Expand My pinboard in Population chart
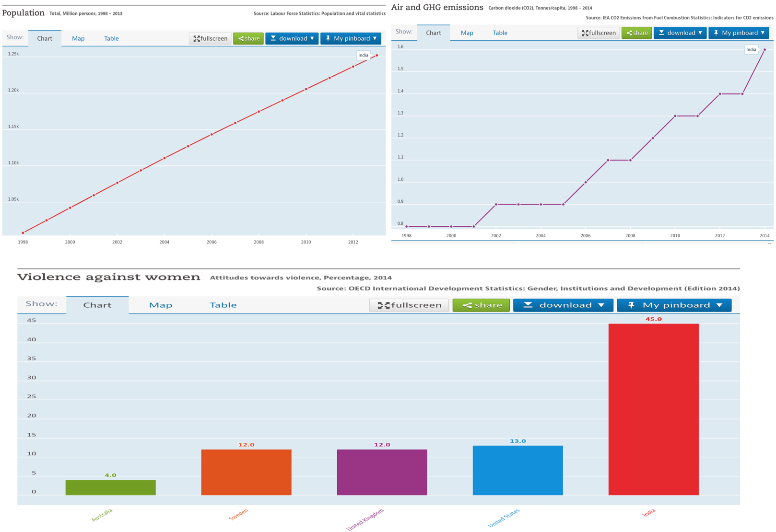This screenshot has height=532, width=776. tap(351, 38)
